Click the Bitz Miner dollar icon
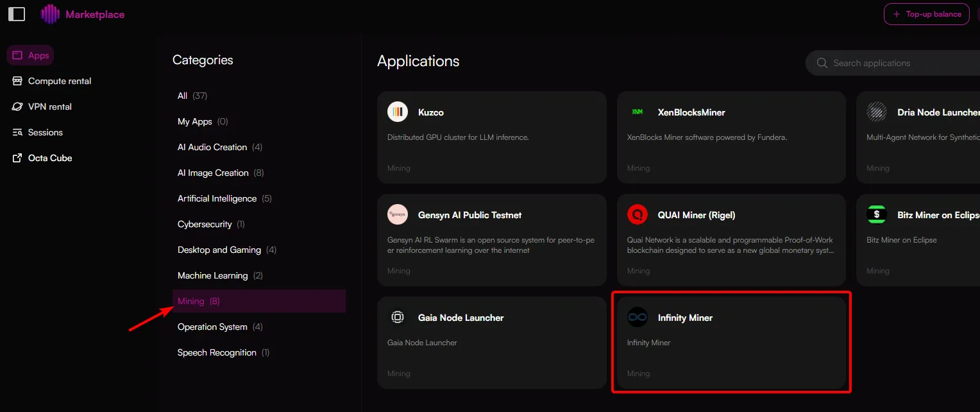Image resolution: width=980 pixels, height=412 pixels. click(877, 214)
